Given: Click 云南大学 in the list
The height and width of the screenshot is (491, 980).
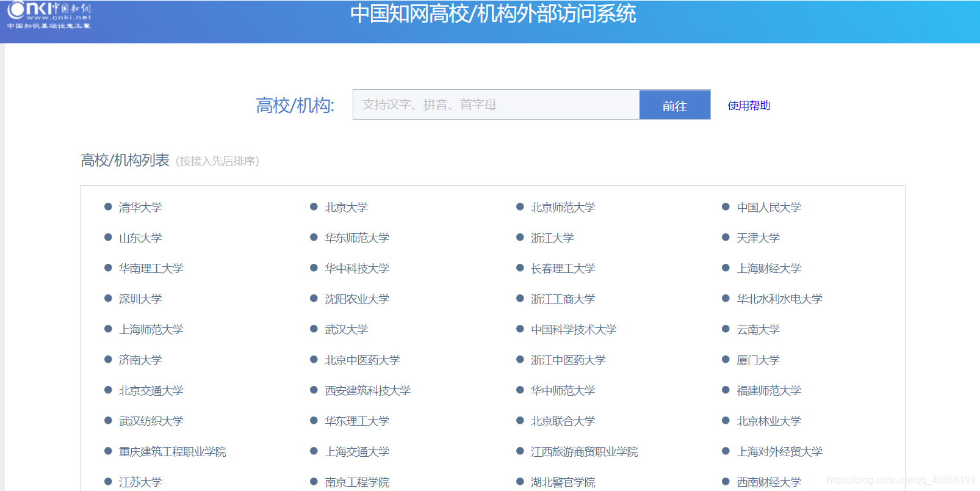Looking at the screenshot, I should pyautogui.click(x=758, y=330).
